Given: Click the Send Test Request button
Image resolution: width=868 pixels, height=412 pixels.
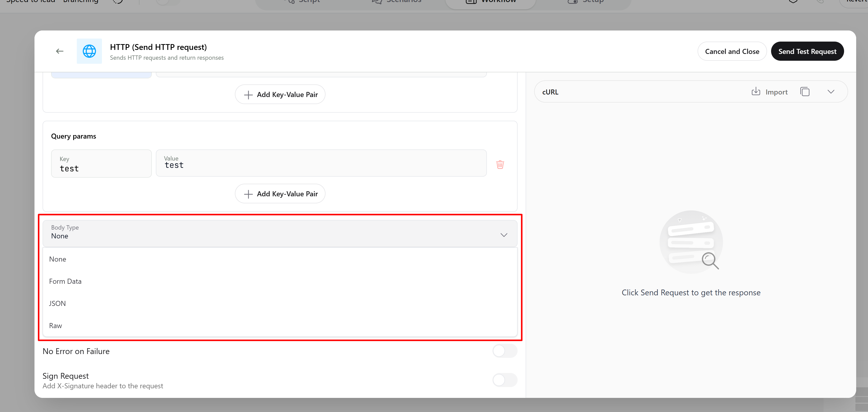Looking at the screenshot, I should click(807, 51).
